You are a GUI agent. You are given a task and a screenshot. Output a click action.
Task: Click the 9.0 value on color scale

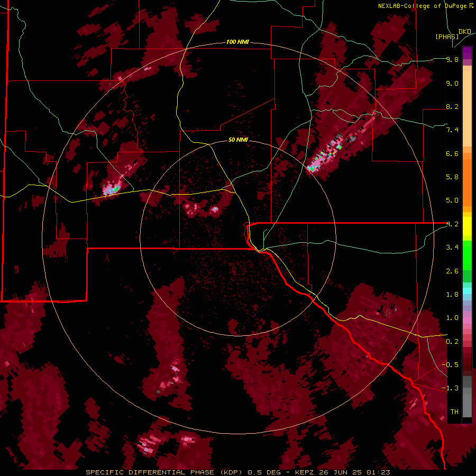point(452,83)
